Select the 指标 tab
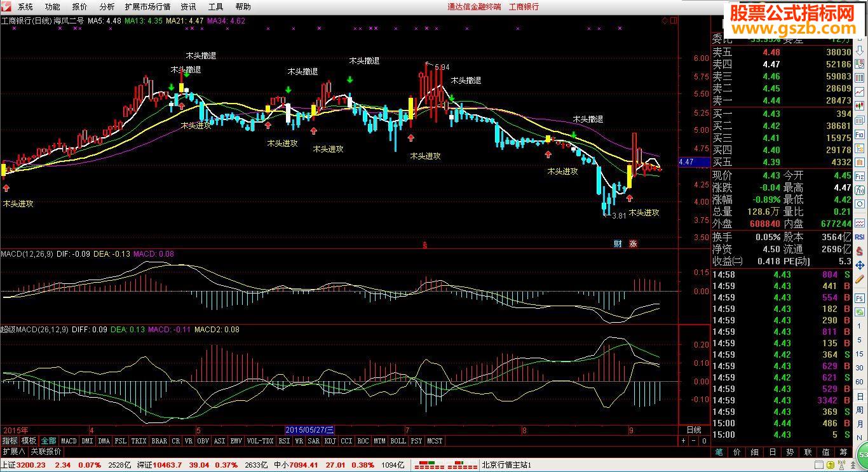 pyautogui.click(x=10, y=441)
